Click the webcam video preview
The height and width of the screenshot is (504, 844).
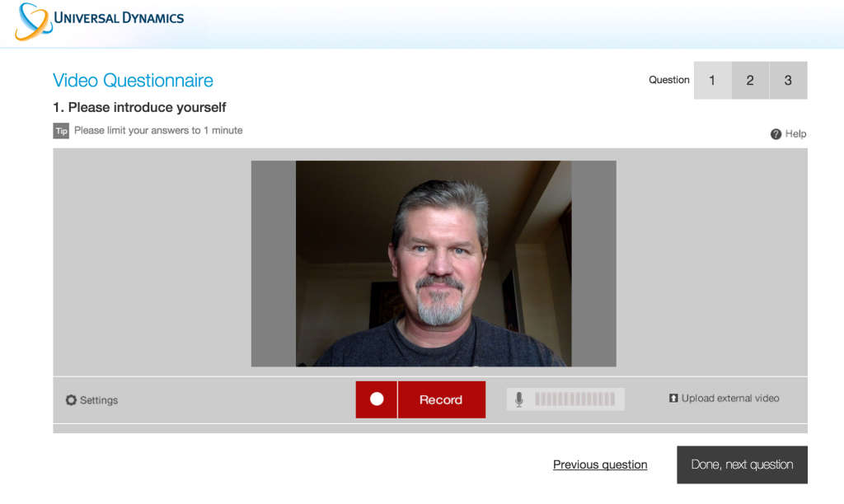[x=434, y=264]
